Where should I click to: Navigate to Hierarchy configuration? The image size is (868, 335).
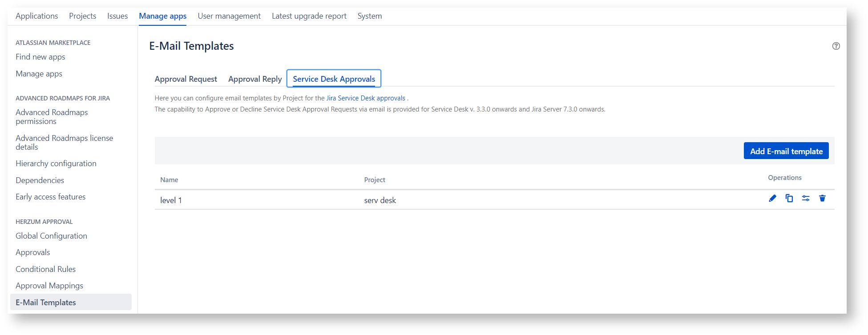(56, 164)
